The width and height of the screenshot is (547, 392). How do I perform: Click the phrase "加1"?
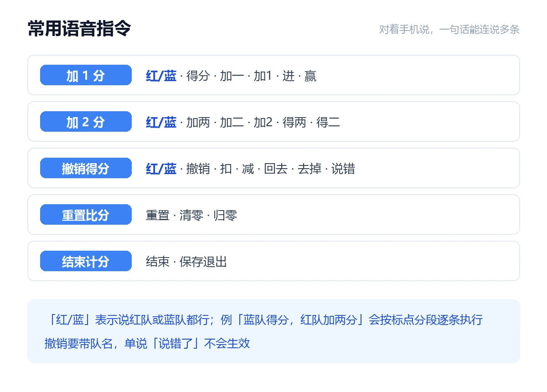coord(263,76)
